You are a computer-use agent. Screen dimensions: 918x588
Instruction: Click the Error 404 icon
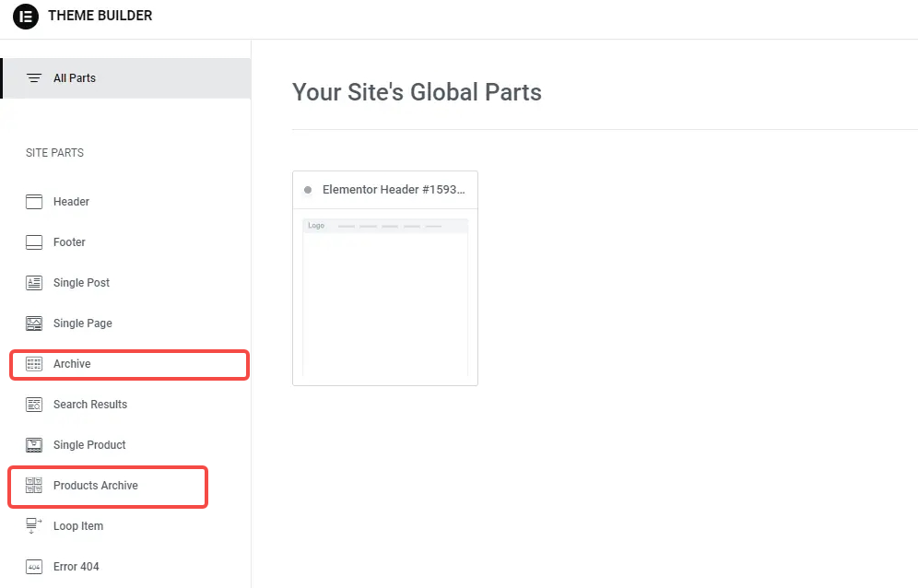click(x=34, y=567)
